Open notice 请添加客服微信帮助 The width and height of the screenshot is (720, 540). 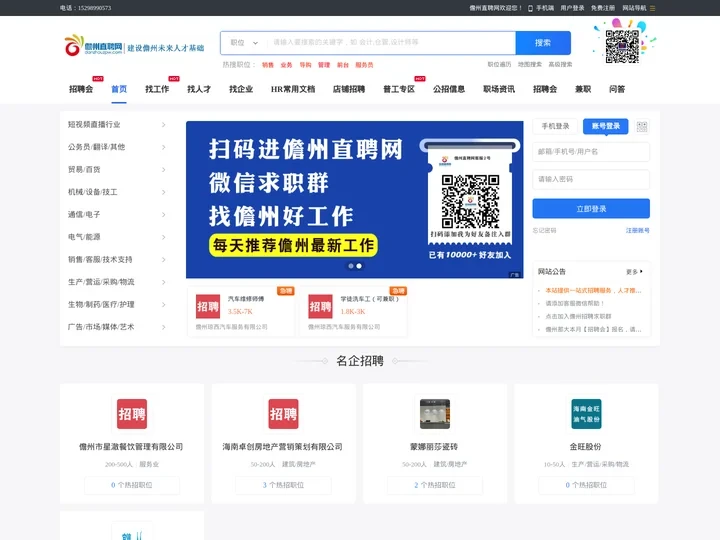[x=574, y=304]
